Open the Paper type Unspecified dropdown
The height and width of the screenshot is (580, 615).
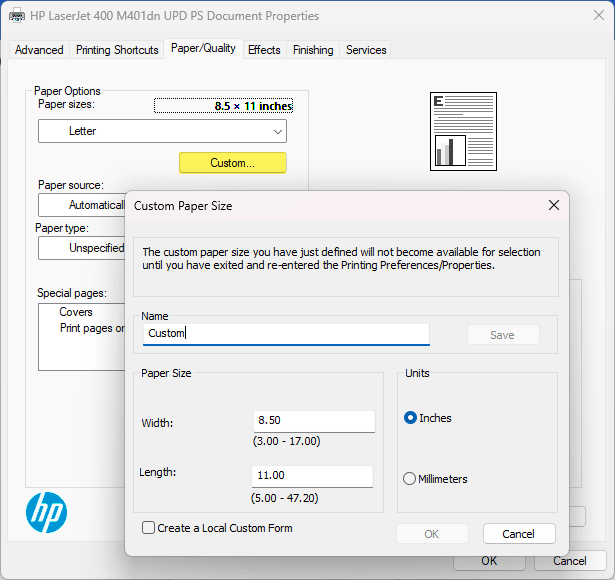pos(82,248)
